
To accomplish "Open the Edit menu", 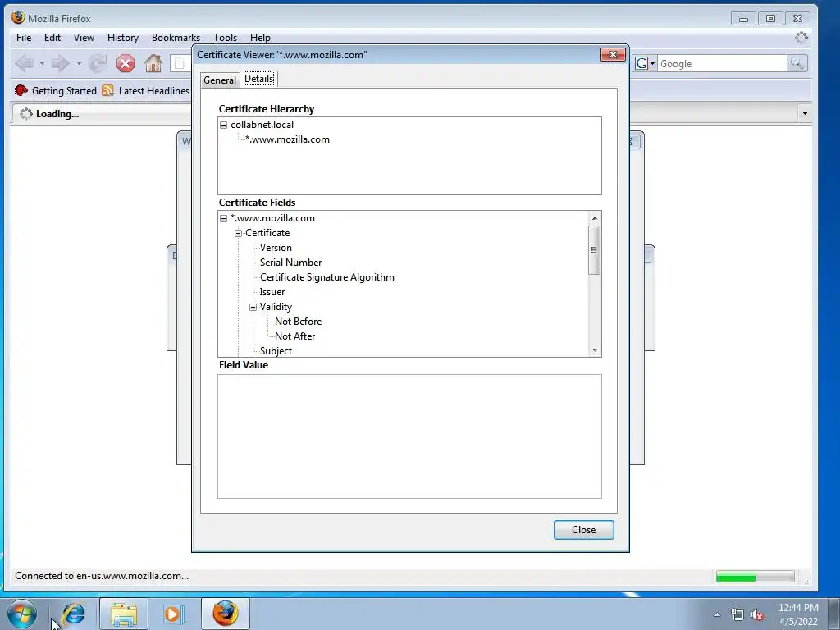I will 52,38.
